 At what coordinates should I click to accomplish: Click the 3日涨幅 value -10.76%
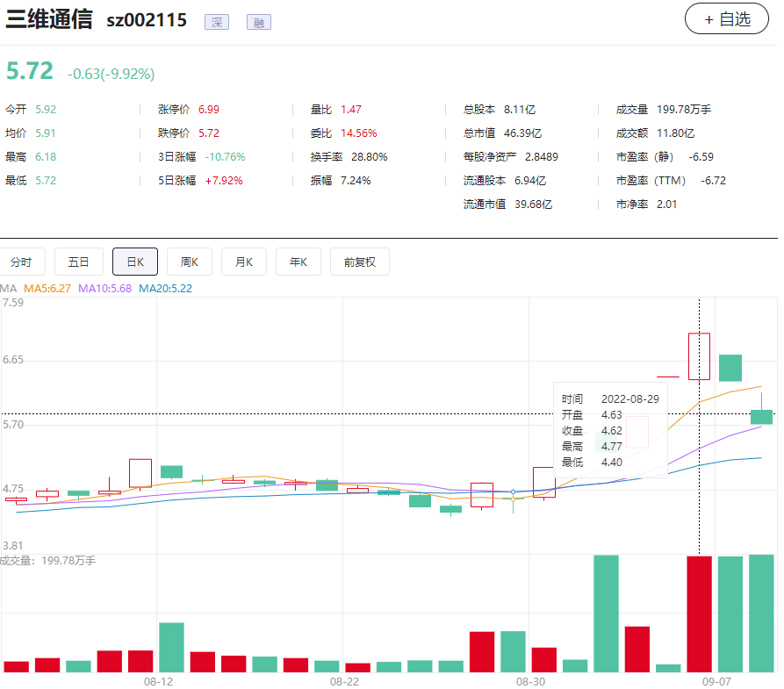(226, 157)
